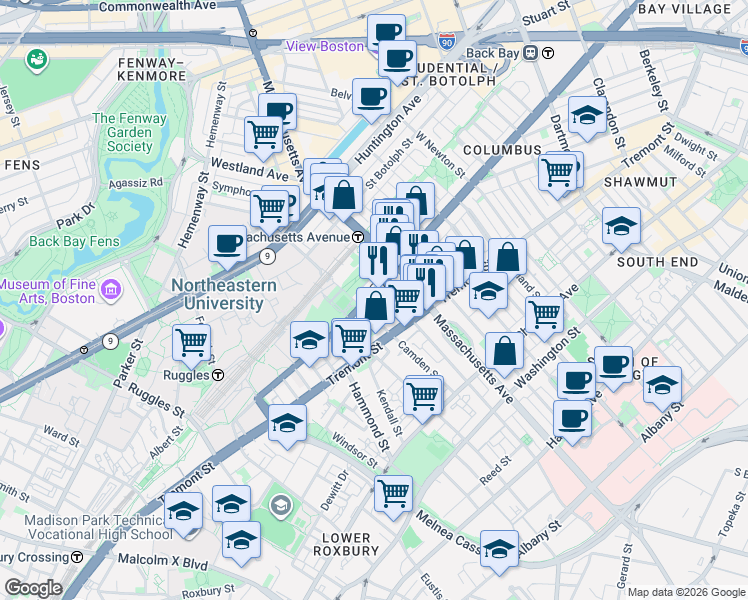Click shopping bag marker on Massachusetts Ave near Washington St
The image size is (748, 600).
click(504, 352)
